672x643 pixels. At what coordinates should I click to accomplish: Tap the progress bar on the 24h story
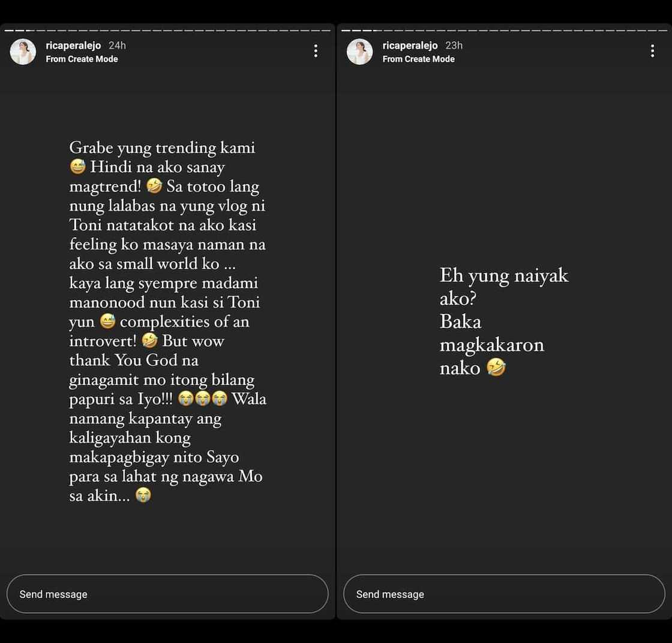point(167,31)
